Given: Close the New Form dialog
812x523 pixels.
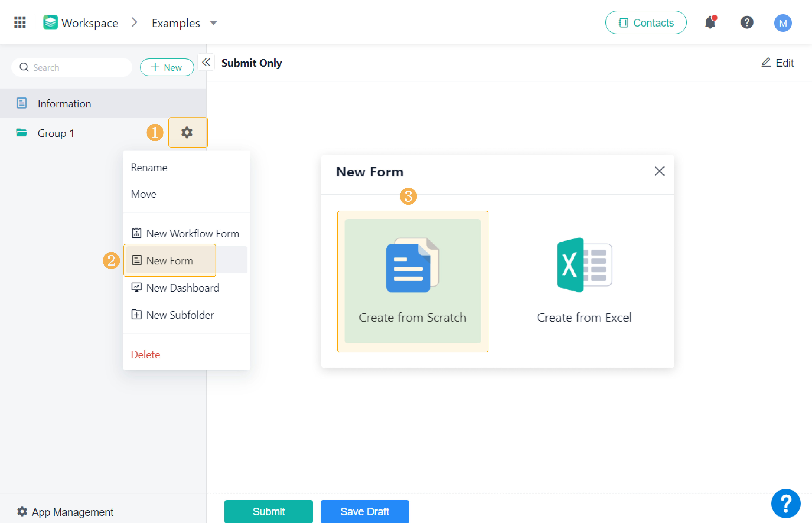Looking at the screenshot, I should (659, 171).
